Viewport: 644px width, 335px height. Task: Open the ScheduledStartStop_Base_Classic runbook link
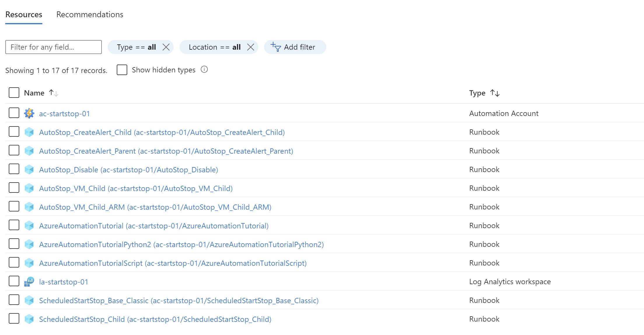[x=179, y=301]
